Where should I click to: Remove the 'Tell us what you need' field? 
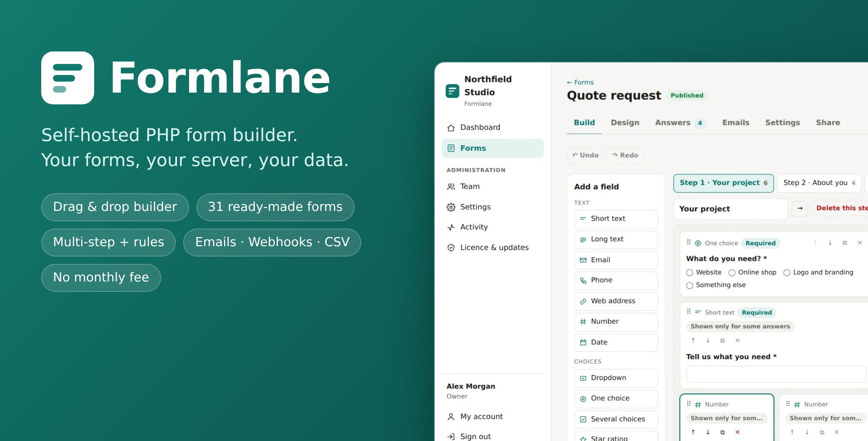(x=737, y=340)
